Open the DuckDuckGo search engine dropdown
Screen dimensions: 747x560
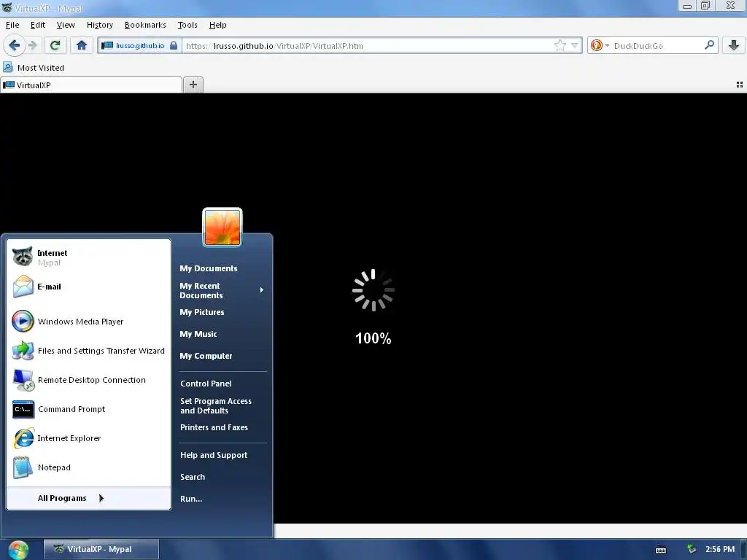(600, 46)
